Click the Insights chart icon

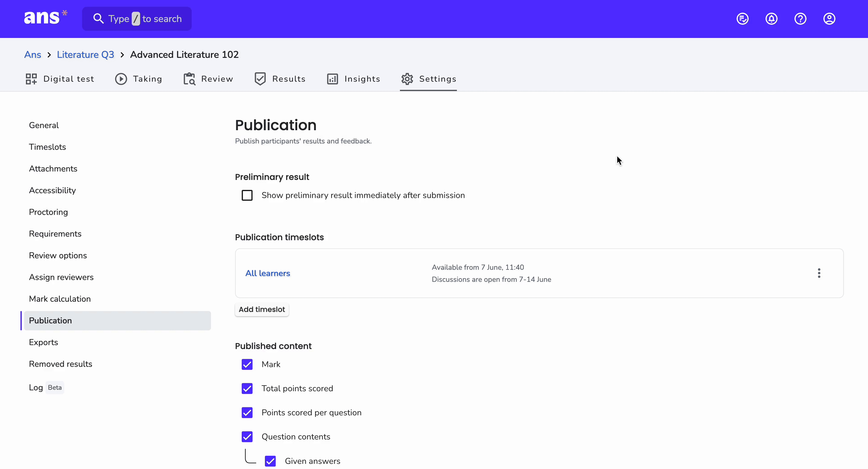332,79
